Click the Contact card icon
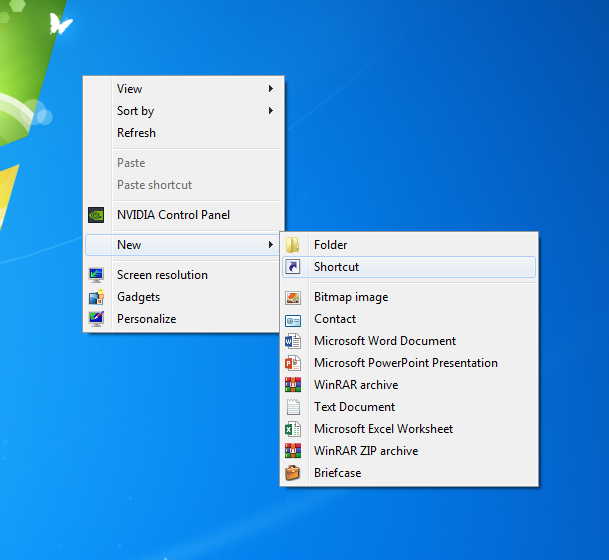Image resolution: width=609 pixels, height=560 pixels. click(x=293, y=321)
